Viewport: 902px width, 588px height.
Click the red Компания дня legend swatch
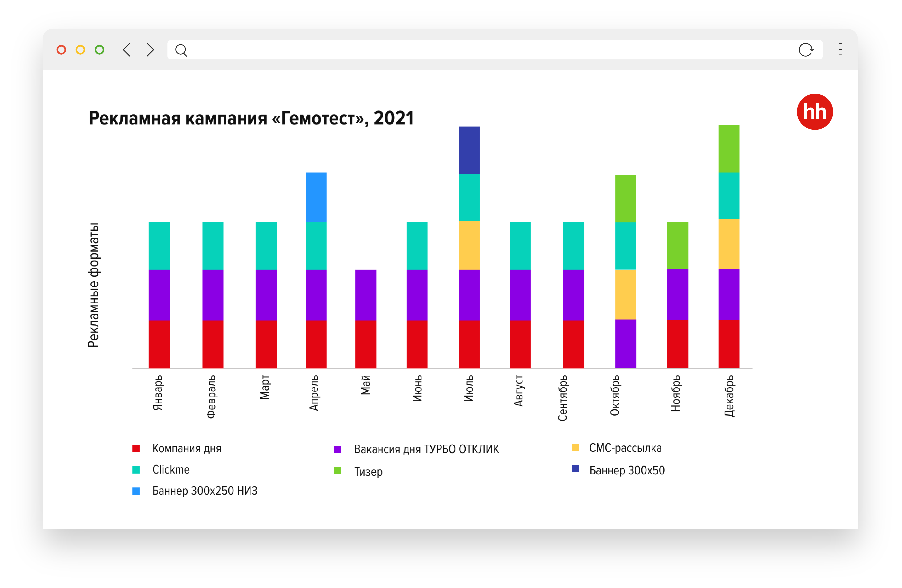(x=136, y=449)
